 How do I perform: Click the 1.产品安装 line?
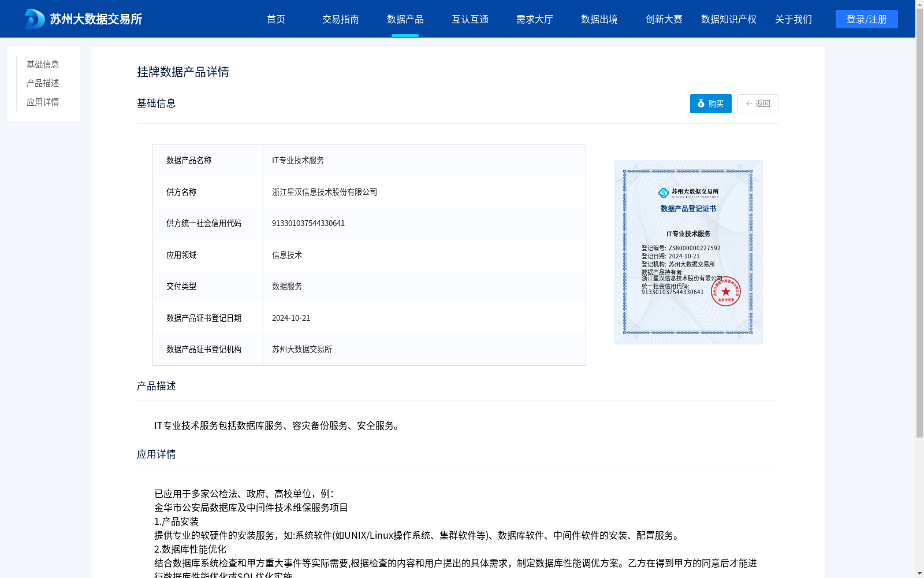click(176, 521)
